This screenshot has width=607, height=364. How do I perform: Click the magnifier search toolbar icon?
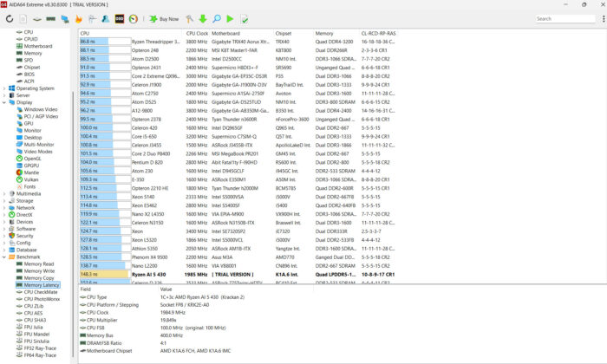pos(217,18)
